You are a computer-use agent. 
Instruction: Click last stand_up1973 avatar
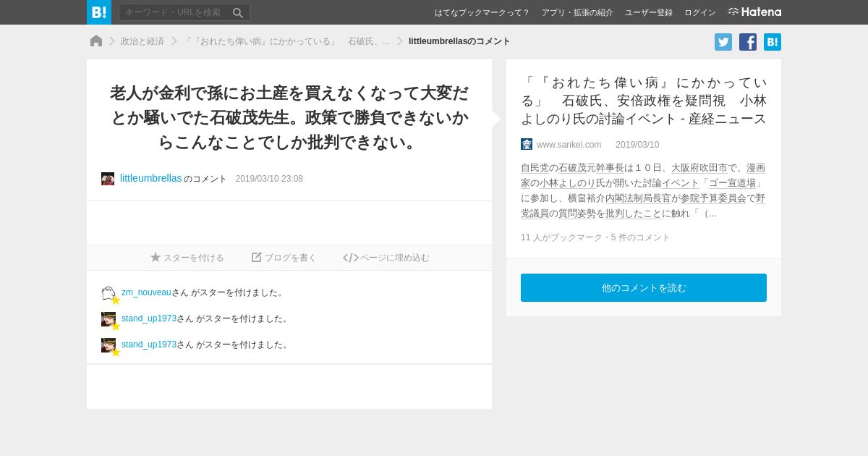tap(109, 345)
